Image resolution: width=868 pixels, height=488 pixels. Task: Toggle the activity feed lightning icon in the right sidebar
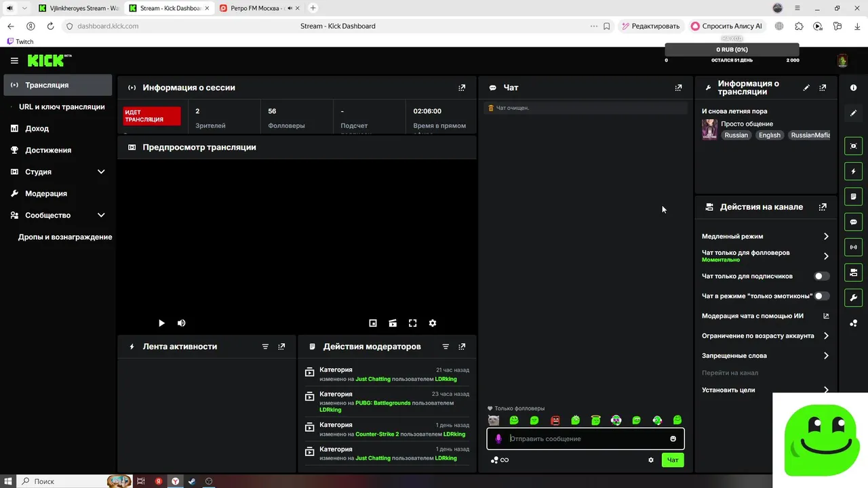(853, 171)
